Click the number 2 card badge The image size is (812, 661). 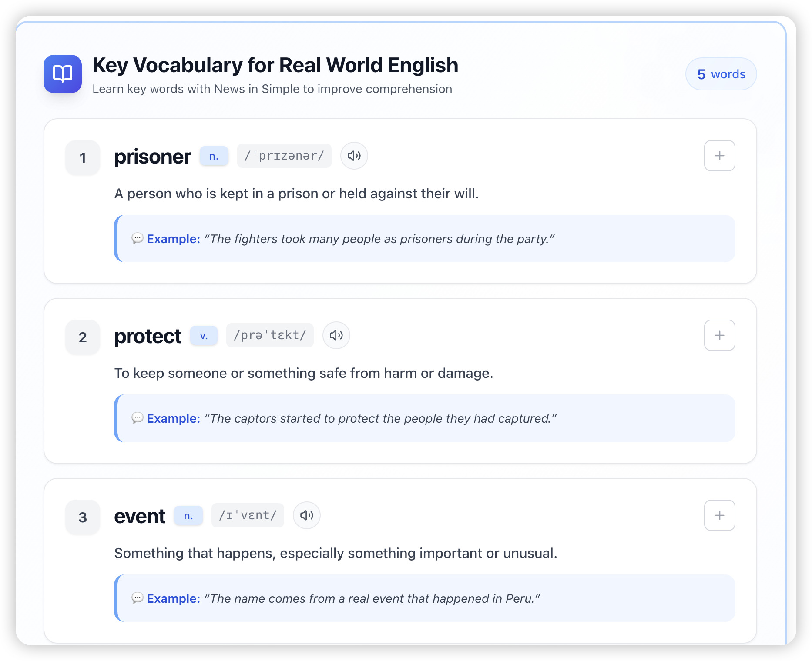pyautogui.click(x=83, y=337)
